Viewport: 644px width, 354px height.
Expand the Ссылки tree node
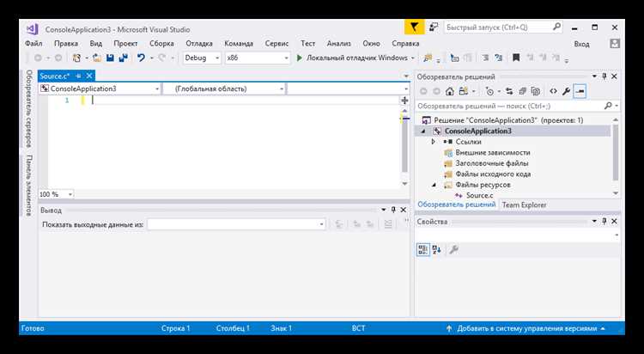click(434, 142)
